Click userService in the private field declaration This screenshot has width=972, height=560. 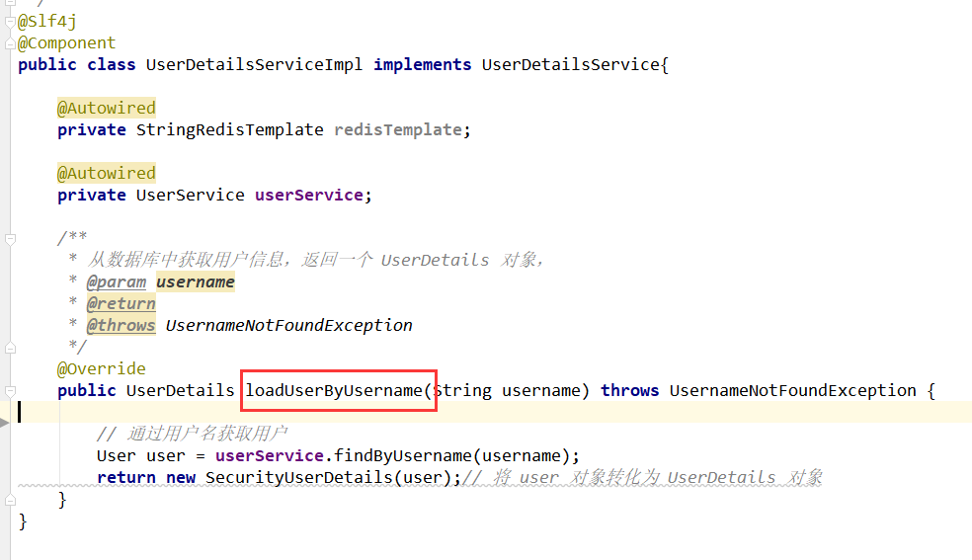tap(309, 195)
